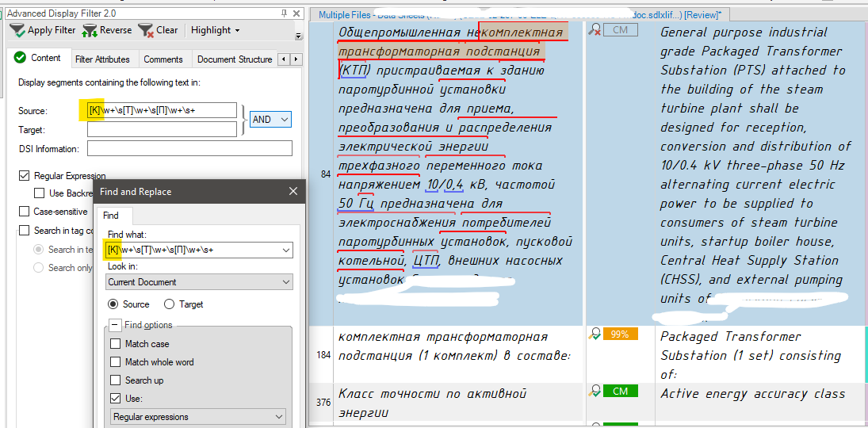This screenshot has width=868, height=428.
Task: Enable Match whole word checkbox
Action: pos(115,362)
